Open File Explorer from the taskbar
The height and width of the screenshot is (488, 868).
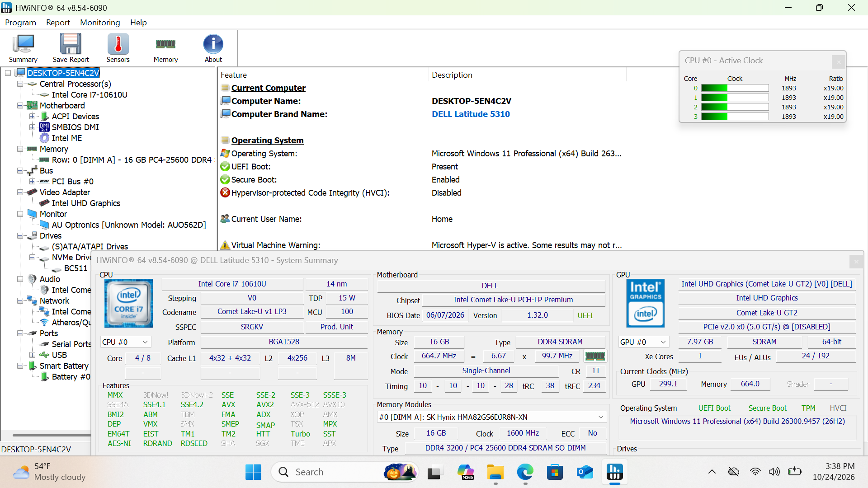pos(495,472)
